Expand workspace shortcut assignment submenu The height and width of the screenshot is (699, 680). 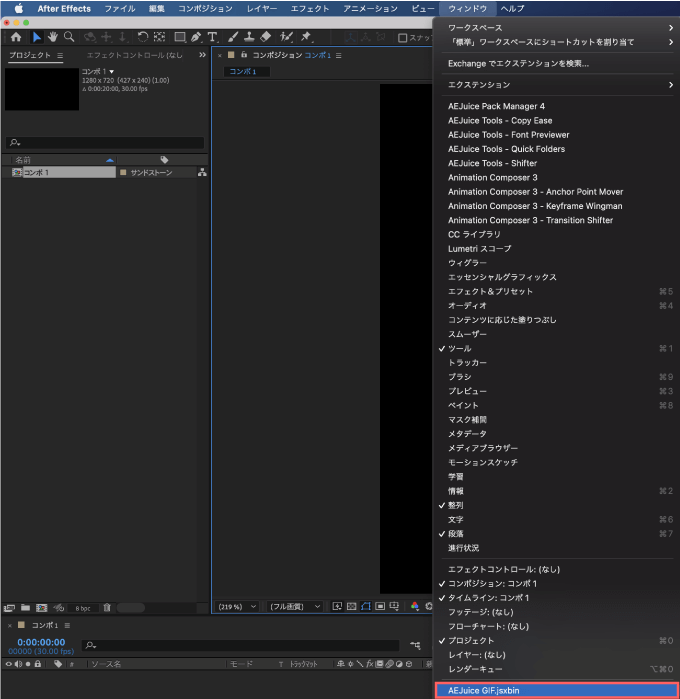tap(557, 42)
